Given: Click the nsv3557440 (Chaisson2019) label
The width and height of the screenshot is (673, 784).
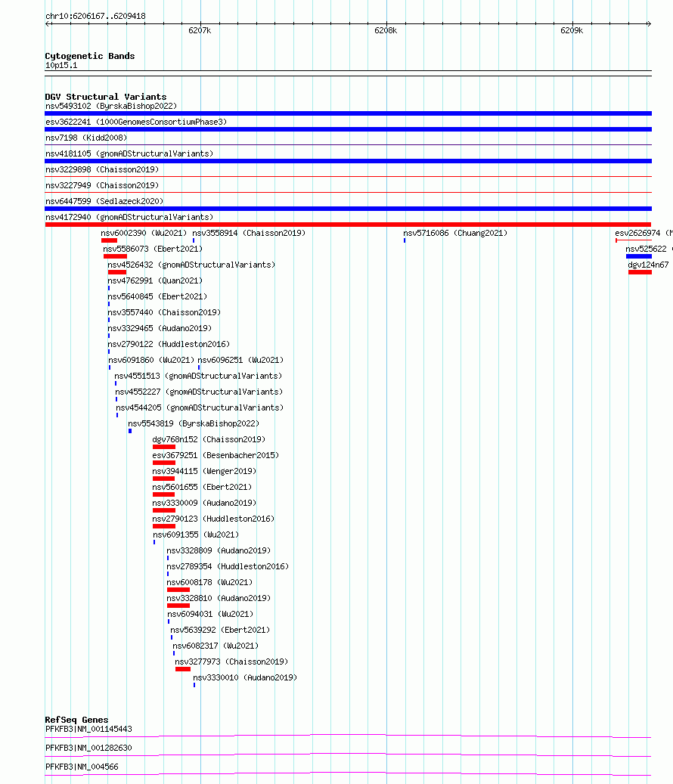Looking at the screenshot, I should click(x=164, y=312).
